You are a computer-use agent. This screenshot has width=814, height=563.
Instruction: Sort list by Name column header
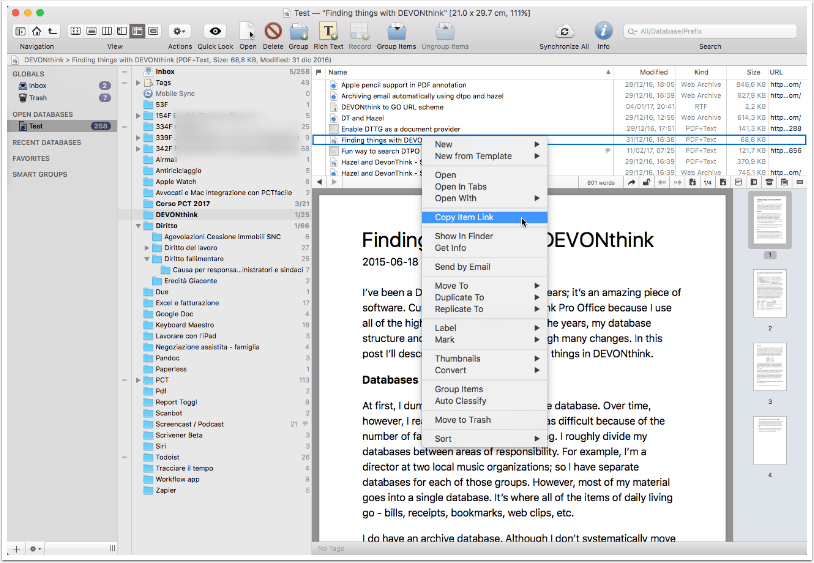(x=469, y=73)
